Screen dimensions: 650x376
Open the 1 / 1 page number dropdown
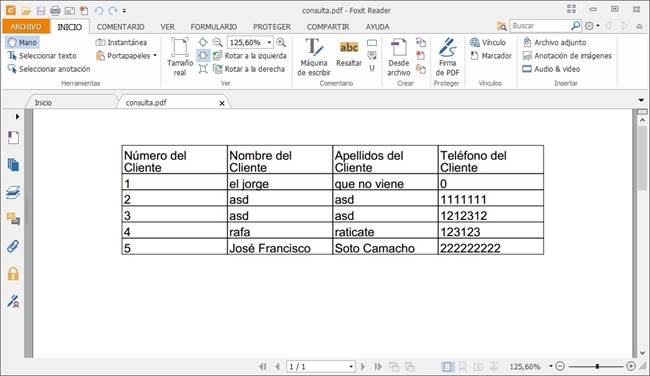point(351,366)
